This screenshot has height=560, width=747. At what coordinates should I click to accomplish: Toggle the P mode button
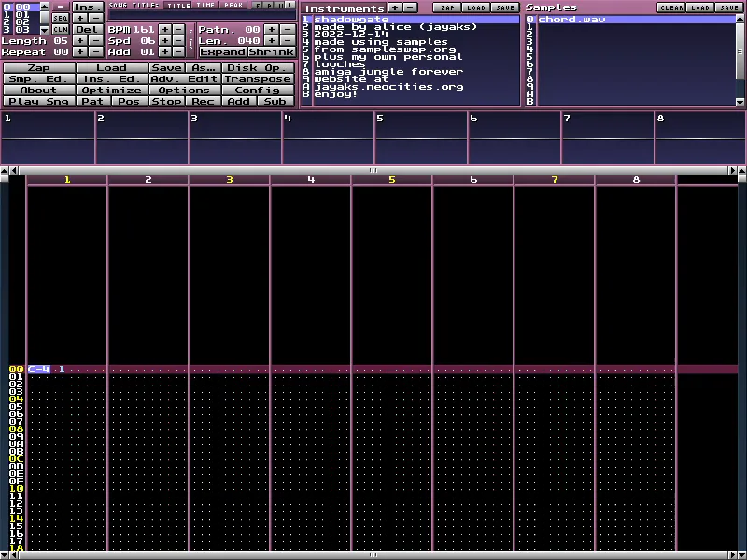click(x=269, y=6)
